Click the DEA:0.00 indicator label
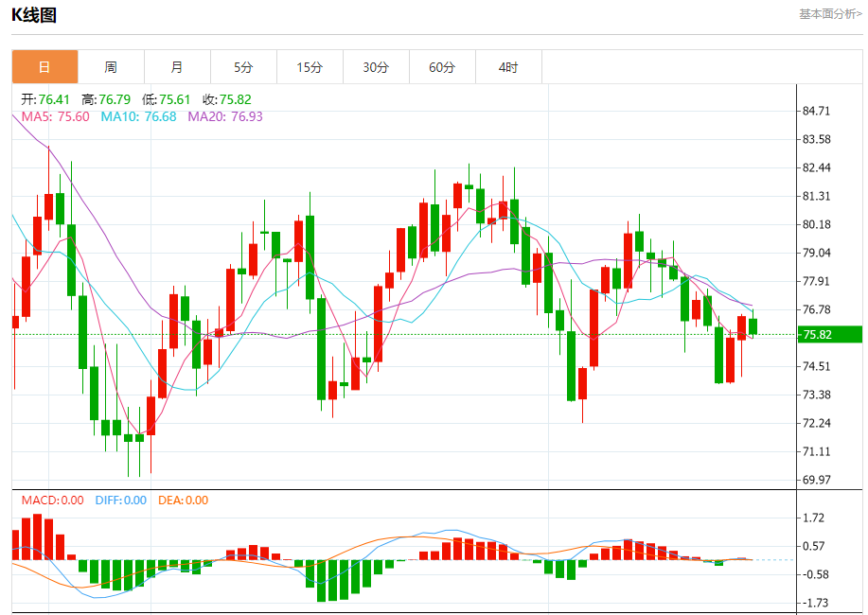Viewport: 868px width, 615px height. coord(184,501)
